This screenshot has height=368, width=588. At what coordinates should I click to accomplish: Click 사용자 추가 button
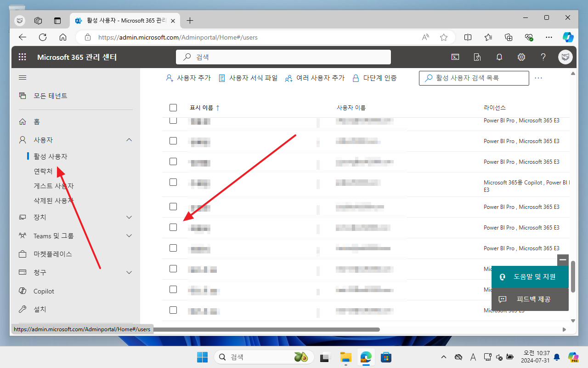coord(188,78)
